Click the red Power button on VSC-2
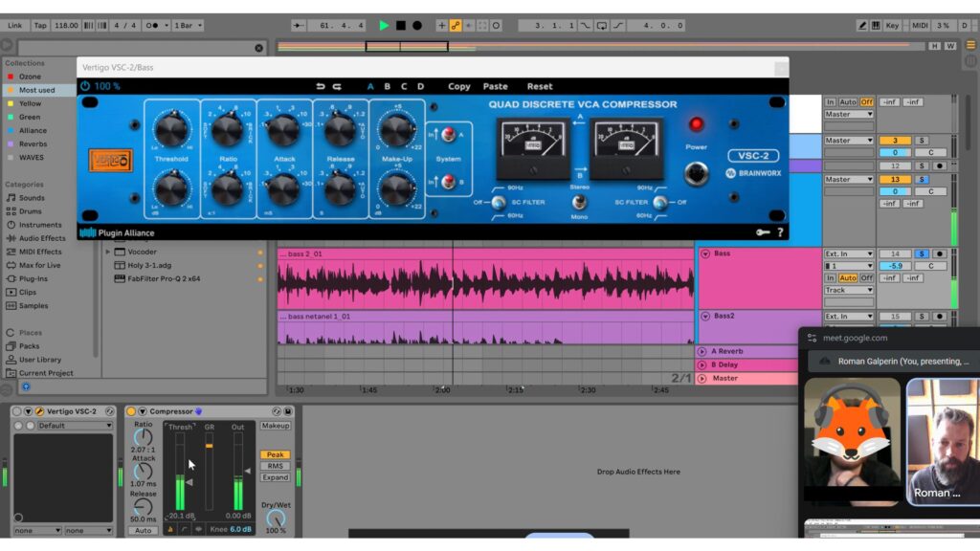This screenshot has height=551, width=980. pos(696,124)
